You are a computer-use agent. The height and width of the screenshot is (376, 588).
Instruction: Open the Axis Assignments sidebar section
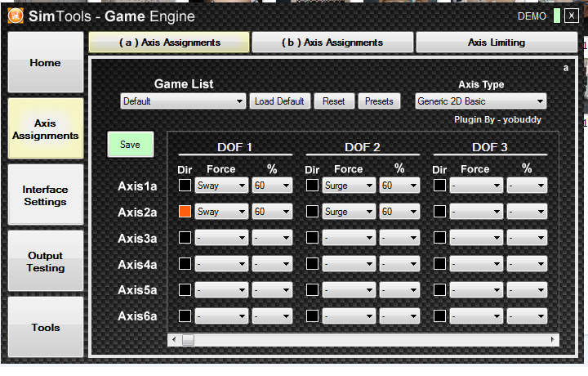coord(46,129)
